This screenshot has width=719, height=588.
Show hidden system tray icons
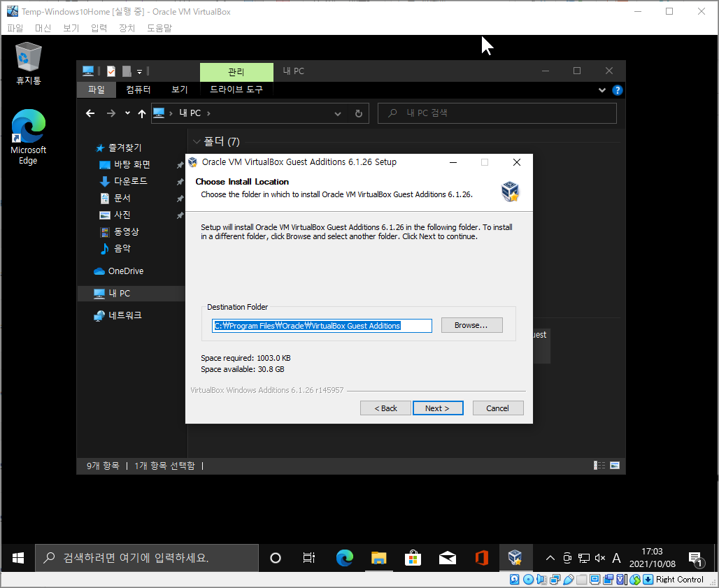tap(550, 558)
